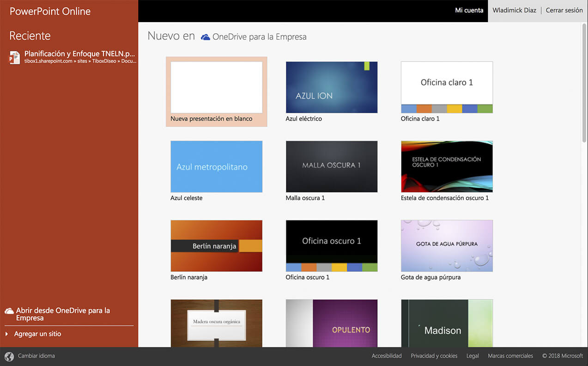Screen dimensions: 588x366
Task: Select the Oficina oscuro 1 template thumbnail
Action: [x=332, y=246]
